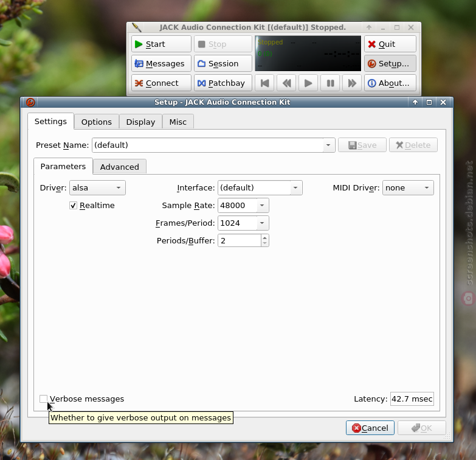Click in the Periods/Buffer value field

click(239, 240)
